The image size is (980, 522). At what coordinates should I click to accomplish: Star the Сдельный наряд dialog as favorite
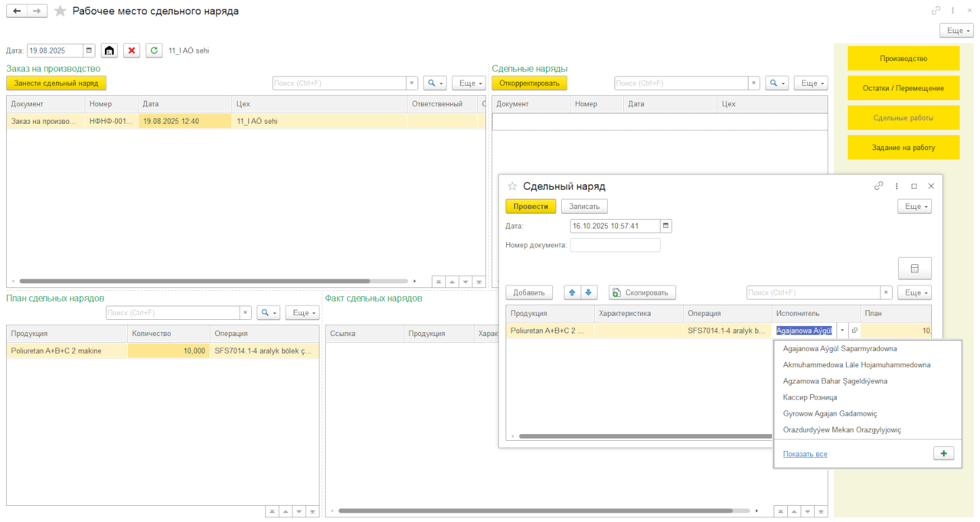click(x=512, y=186)
